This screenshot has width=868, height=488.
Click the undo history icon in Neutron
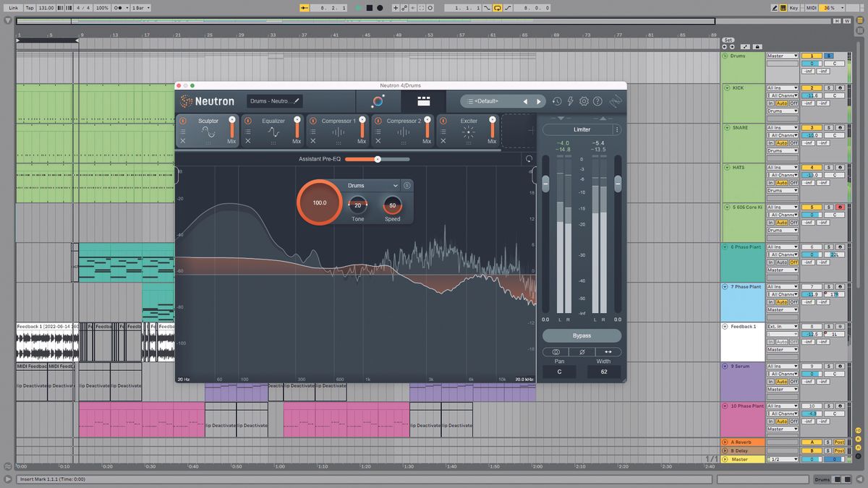click(557, 101)
